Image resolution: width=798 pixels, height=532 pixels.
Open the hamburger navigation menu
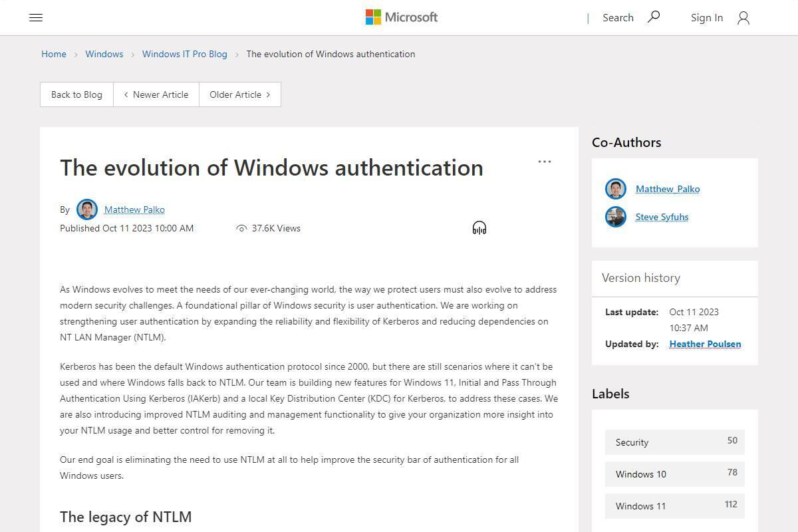pyautogui.click(x=36, y=18)
